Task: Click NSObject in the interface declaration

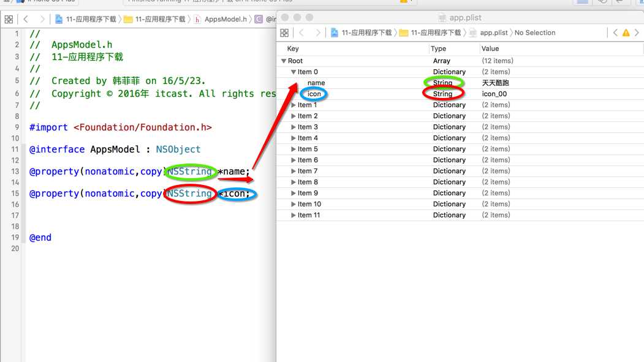Action: [x=178, y=149]
